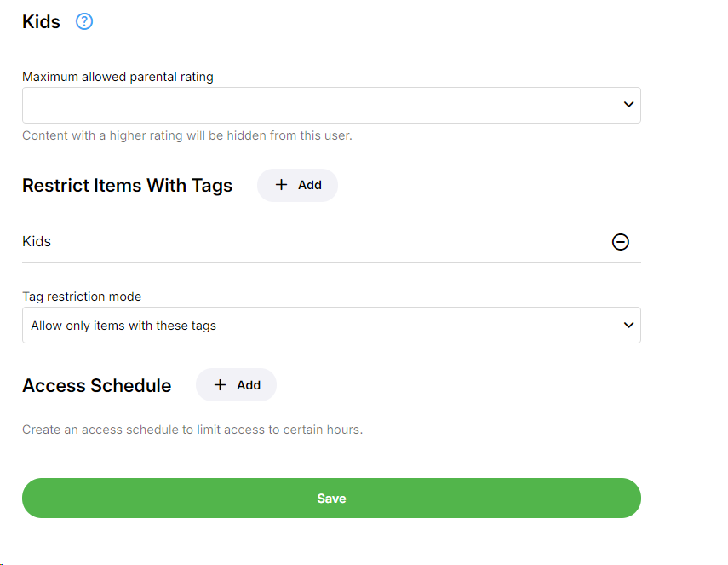The width and height of the screenshot is (728, 565).
Task: Save the user parental settings
Action: [x=331, y=499]
